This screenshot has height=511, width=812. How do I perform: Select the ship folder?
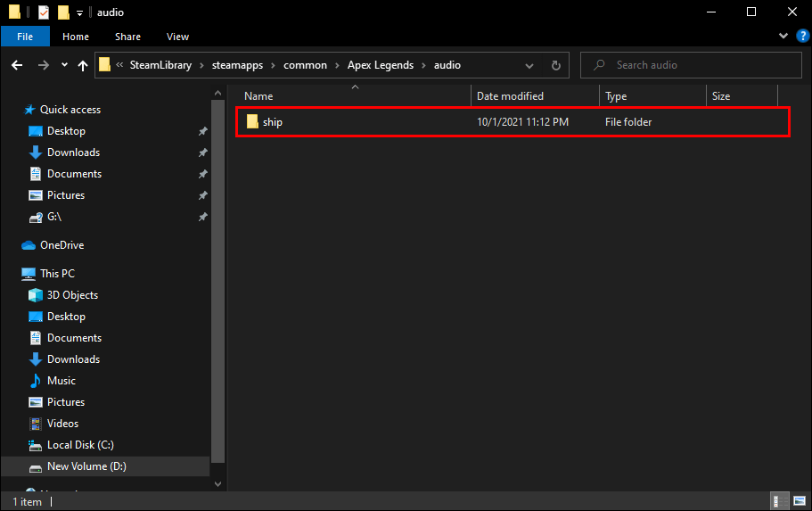273,122
